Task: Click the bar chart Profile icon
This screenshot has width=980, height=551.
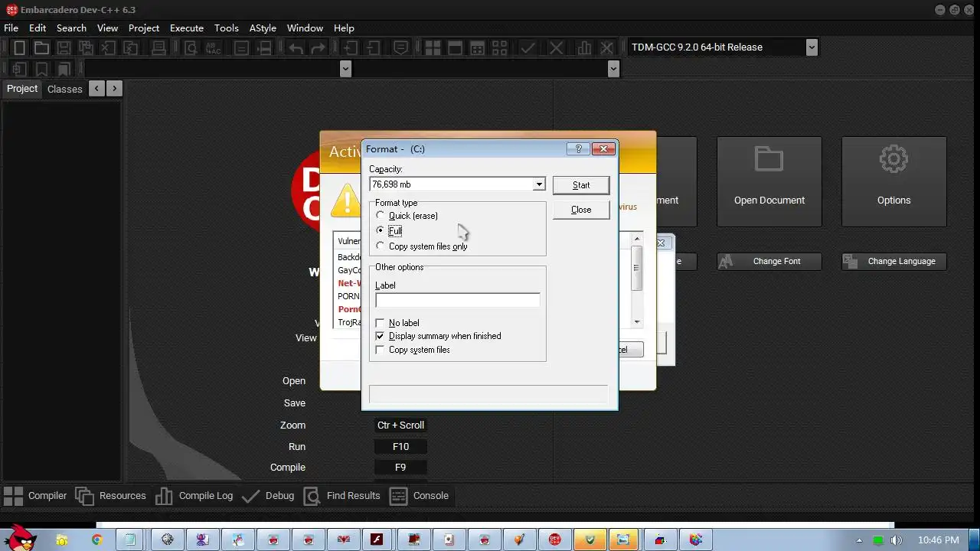Action: (585, 47)
